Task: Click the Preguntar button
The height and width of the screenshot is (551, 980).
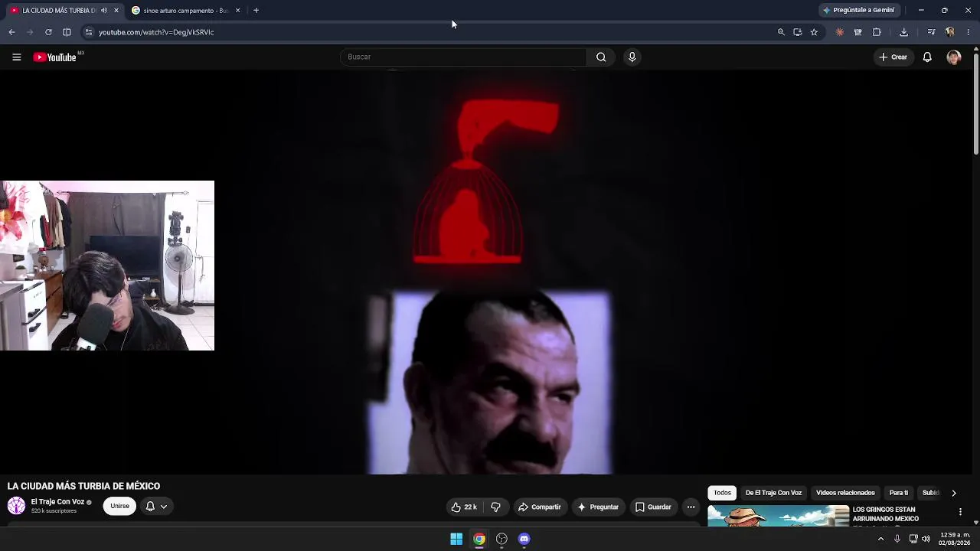Action: click(598, 507)
